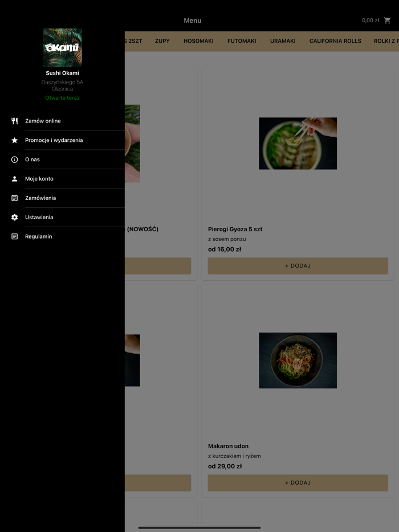Click the person icon for Moje konto
The width and height of the screenshot is (399, 532).
tap(14, 179)
